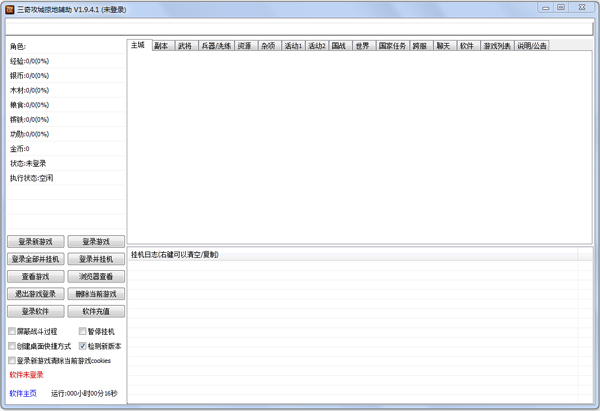Close the 三奇攻城掠地辅助 window

pos(582,7)
